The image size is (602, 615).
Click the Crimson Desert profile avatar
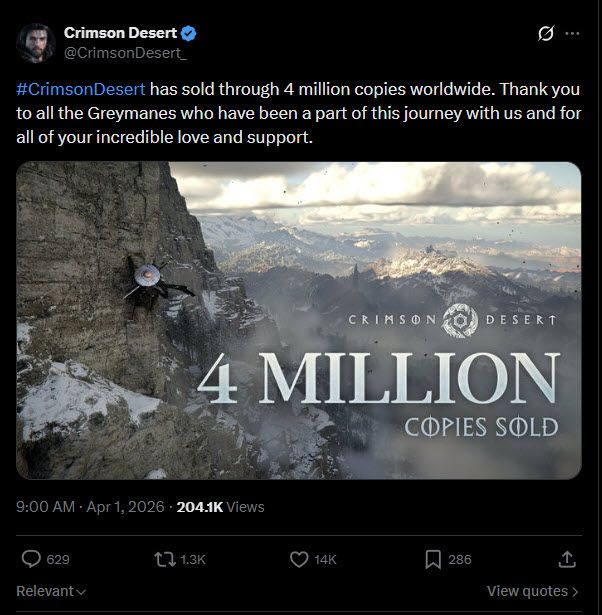tap(35, 41)
